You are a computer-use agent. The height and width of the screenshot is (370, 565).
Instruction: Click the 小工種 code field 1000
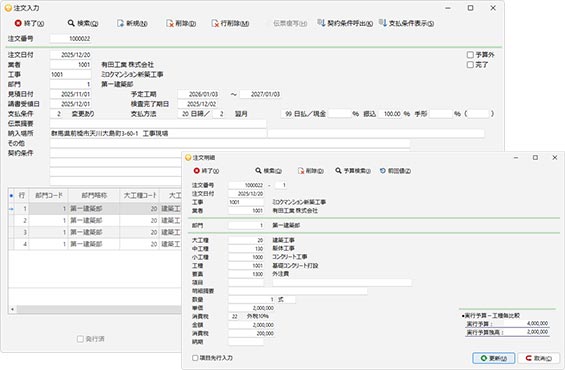[x=246, y=257]
